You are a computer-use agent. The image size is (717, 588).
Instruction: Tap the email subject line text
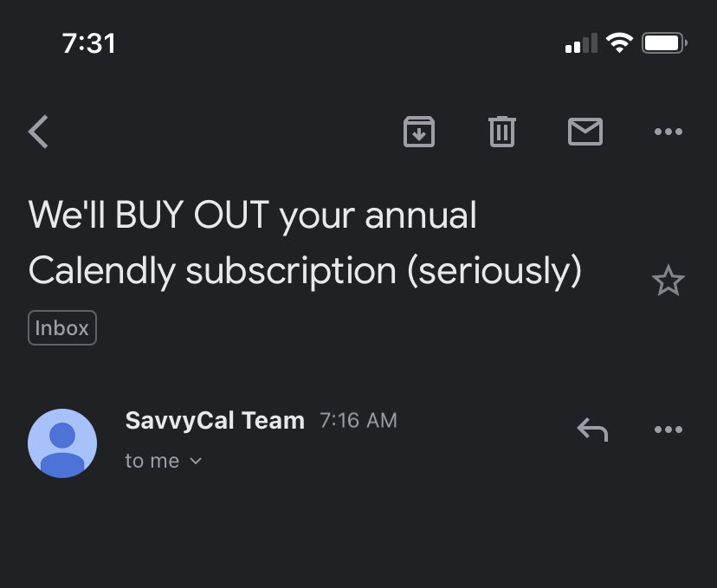click(x=303, y=243)
